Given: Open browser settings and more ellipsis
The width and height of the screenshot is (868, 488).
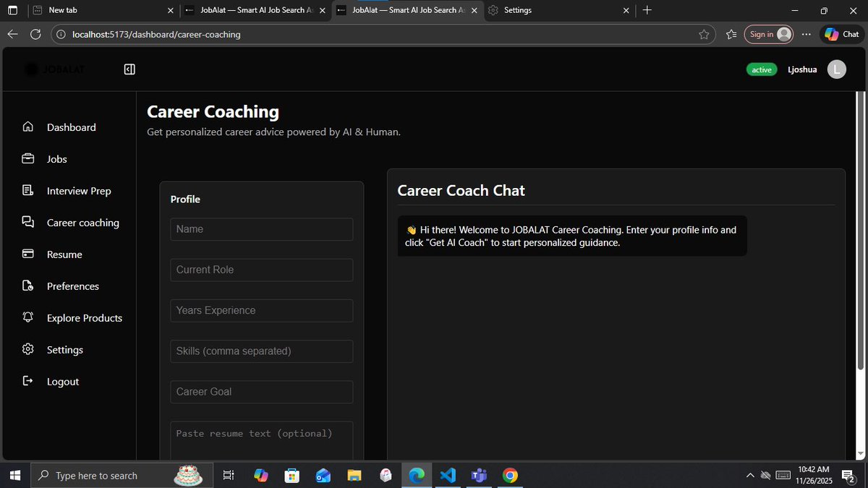Looking at the screenshot, I should point(807,34).
